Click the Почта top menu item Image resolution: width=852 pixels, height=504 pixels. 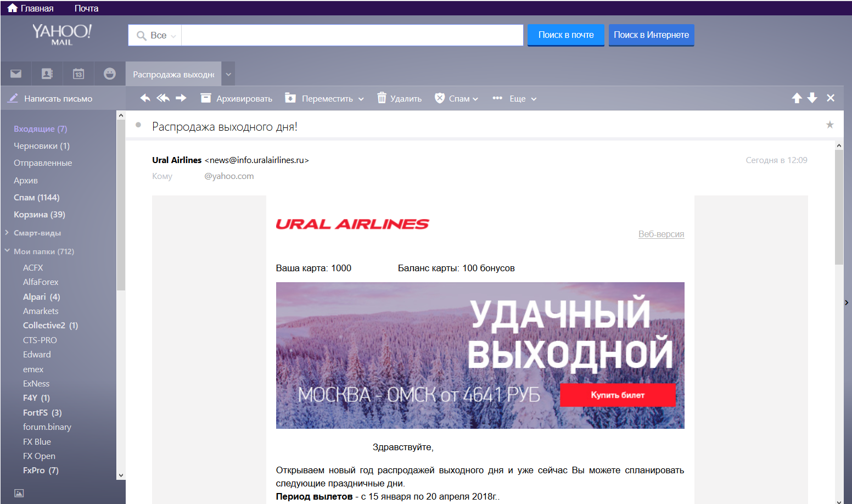click(x=86, y=8)
